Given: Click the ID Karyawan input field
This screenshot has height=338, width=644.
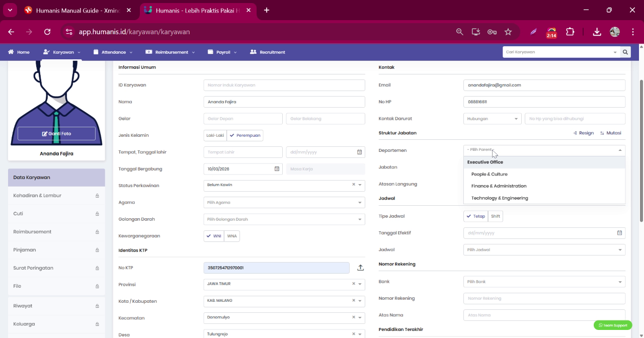Looking at the screenshot, I should click(x=284, y=85).
